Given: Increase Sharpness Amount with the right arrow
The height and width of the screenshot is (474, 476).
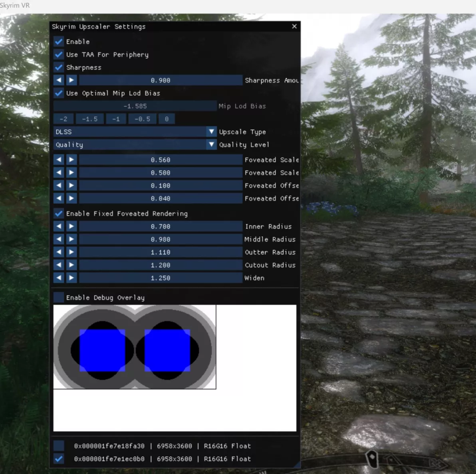Looking at the screenshot, I should click(x=71, y=80).
